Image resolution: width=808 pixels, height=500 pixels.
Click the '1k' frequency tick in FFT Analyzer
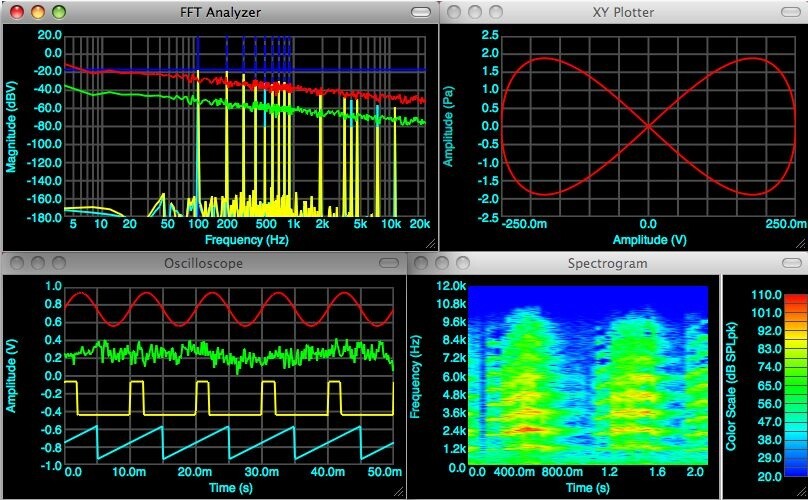[x=294, y=224]
